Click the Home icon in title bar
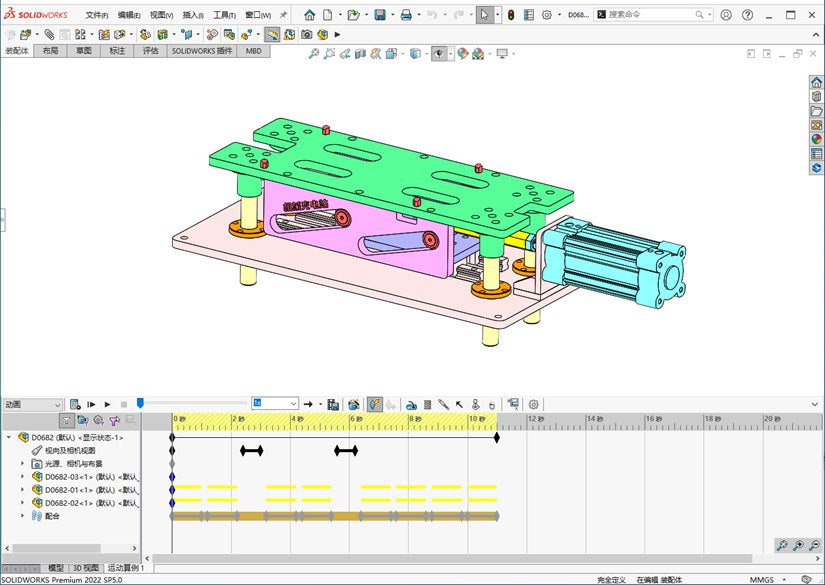Image resolution: width=825 pixels, height=585 pixels. 309,15
